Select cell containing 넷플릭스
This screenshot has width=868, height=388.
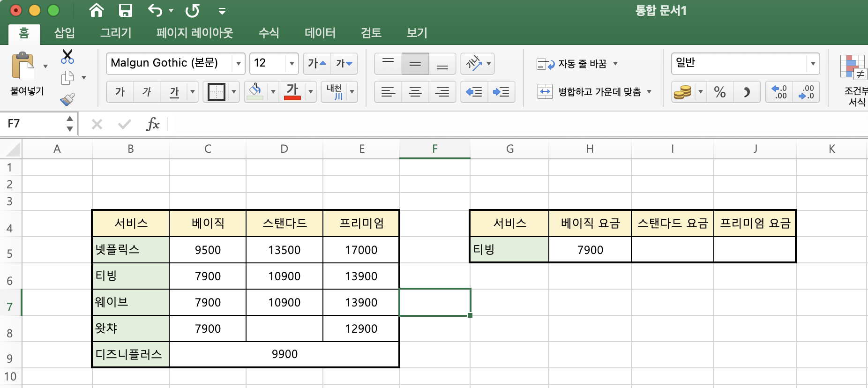point(131,250)
